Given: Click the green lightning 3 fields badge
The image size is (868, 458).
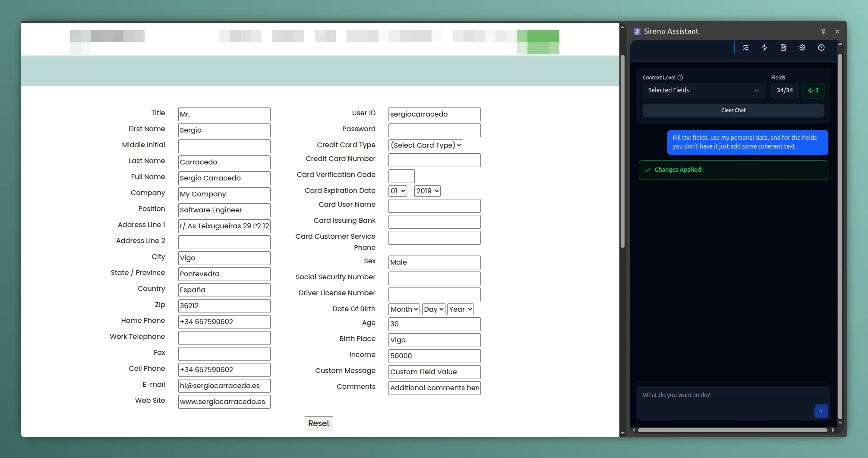Looking at the screenshot, I should click(813, 91).
